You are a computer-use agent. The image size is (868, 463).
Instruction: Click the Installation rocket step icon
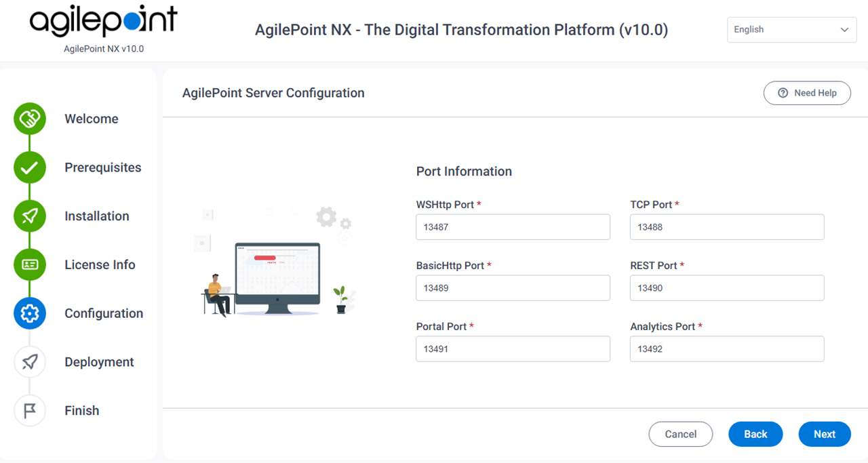(x=30, y=216)
